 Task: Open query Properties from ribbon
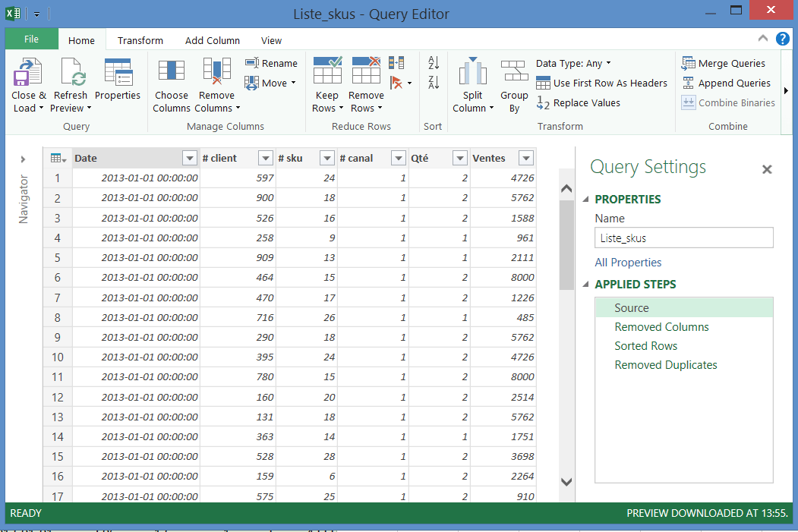click(118, 74)
